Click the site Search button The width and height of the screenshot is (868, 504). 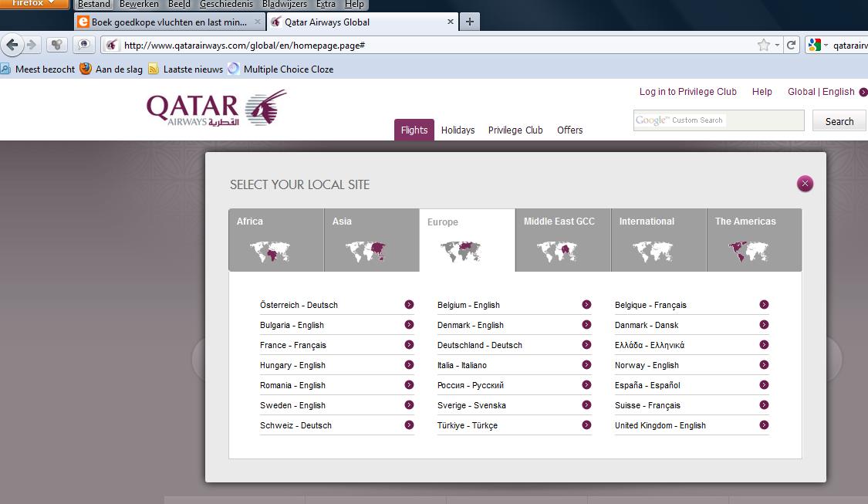pos(839,121)
